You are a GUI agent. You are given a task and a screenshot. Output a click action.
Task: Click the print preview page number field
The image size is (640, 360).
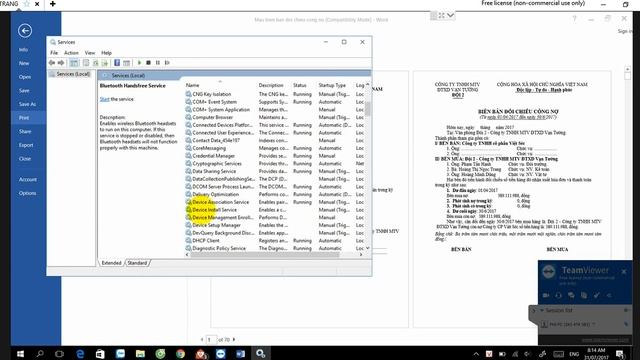click(x=211, y=340)
